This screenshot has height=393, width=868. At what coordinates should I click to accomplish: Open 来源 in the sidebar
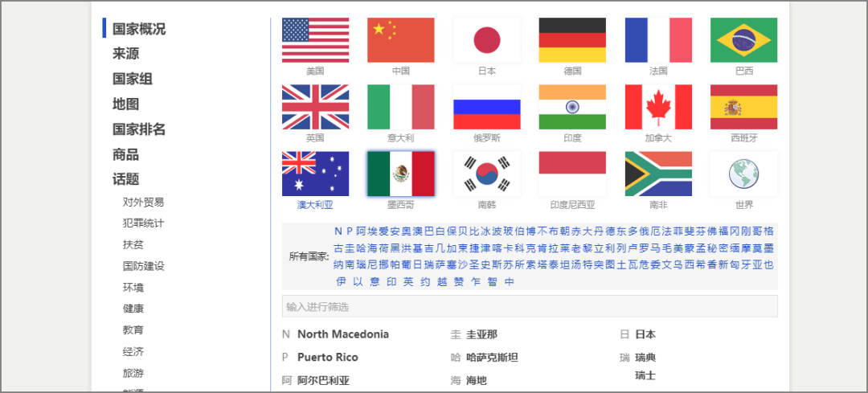click(125, 54)
